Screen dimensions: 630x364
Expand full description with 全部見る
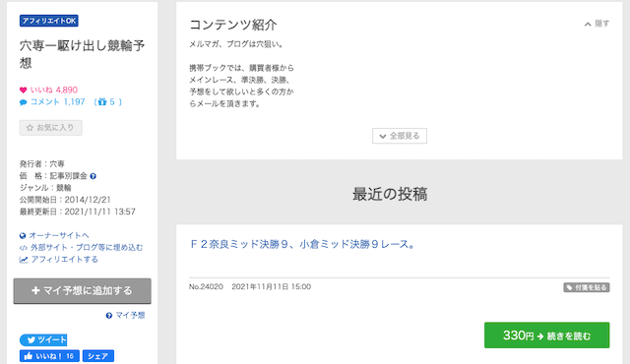click(x=400, y=136)
